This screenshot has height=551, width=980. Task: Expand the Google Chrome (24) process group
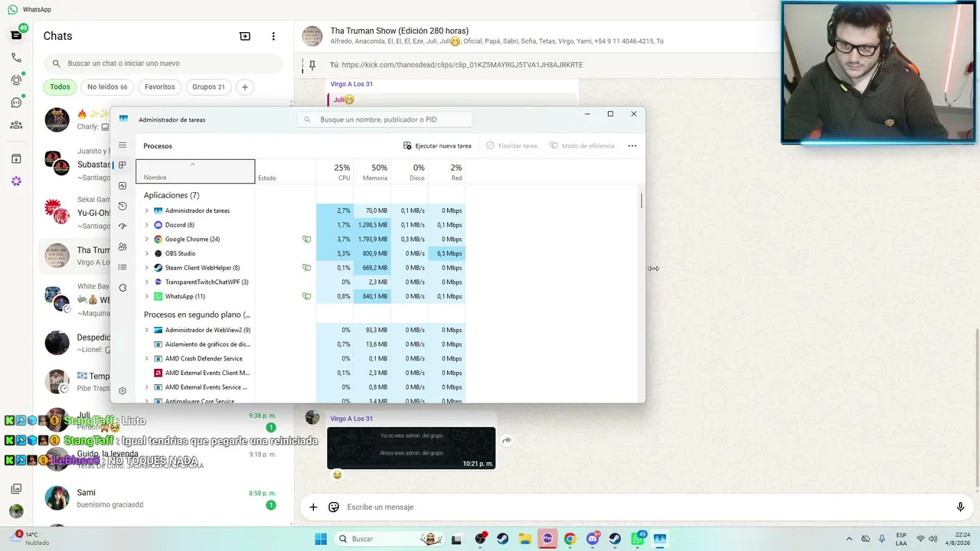[147, 240]
